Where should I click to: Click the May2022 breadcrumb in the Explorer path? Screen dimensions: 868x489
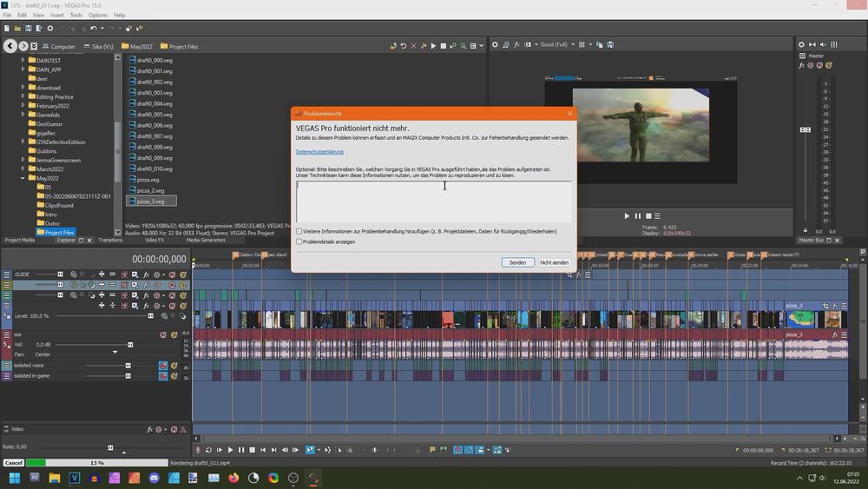click(137, 47)
